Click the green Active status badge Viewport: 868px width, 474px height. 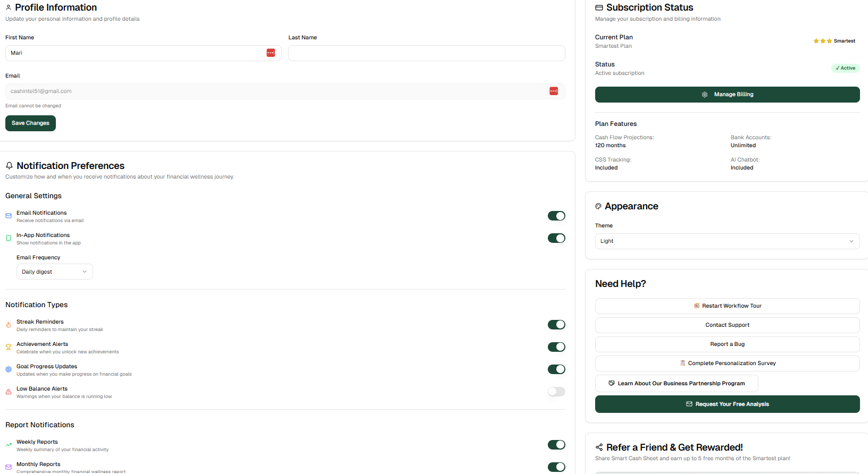(846, 68)
